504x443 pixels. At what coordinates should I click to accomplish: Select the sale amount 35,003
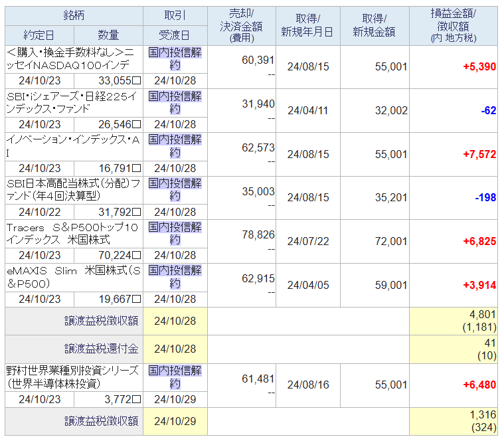pyautogui.click(x=258, y=191)
